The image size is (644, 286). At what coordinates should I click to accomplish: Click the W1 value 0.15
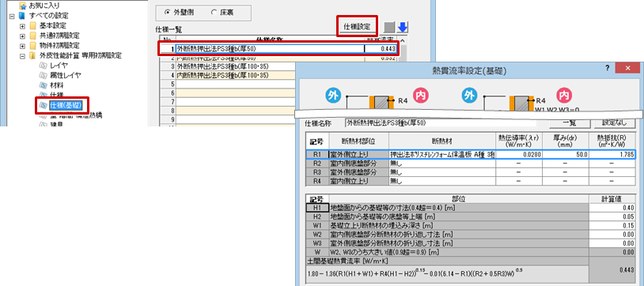click(612, 225)
